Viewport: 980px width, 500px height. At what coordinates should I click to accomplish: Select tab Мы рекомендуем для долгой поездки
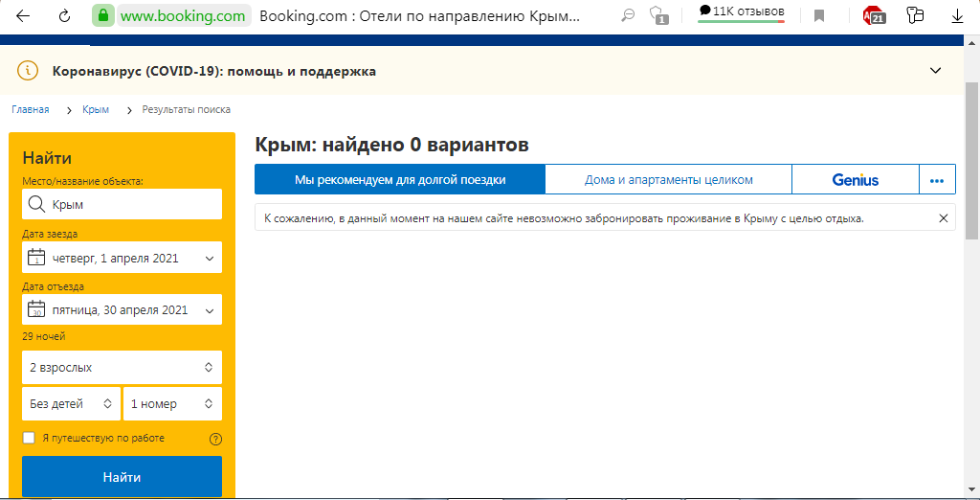pyautogui.click(x=400, y=180)
